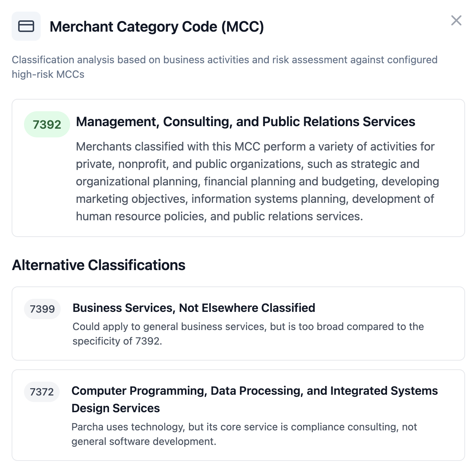
Task: Click the 'too broad compared' explanation text
Action: tap(248, 334)
